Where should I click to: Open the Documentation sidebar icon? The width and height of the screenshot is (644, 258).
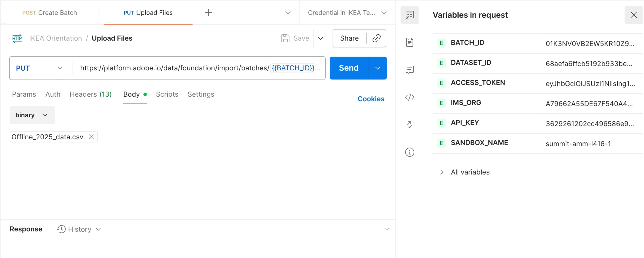(x=409, y=42)
